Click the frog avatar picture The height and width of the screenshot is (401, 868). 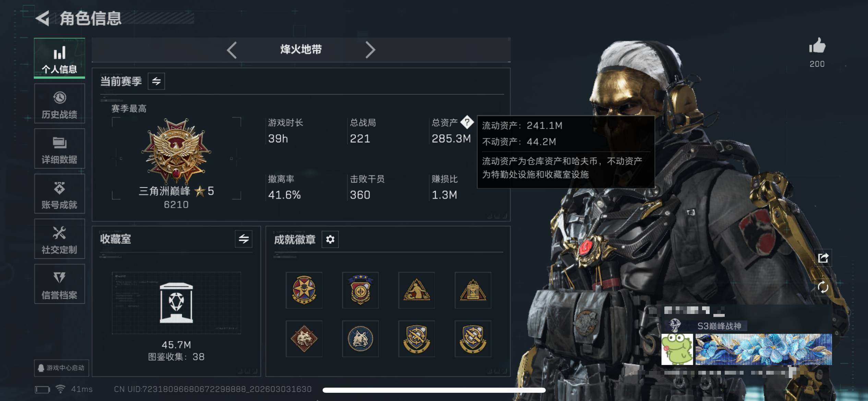(x=677, y=349)
